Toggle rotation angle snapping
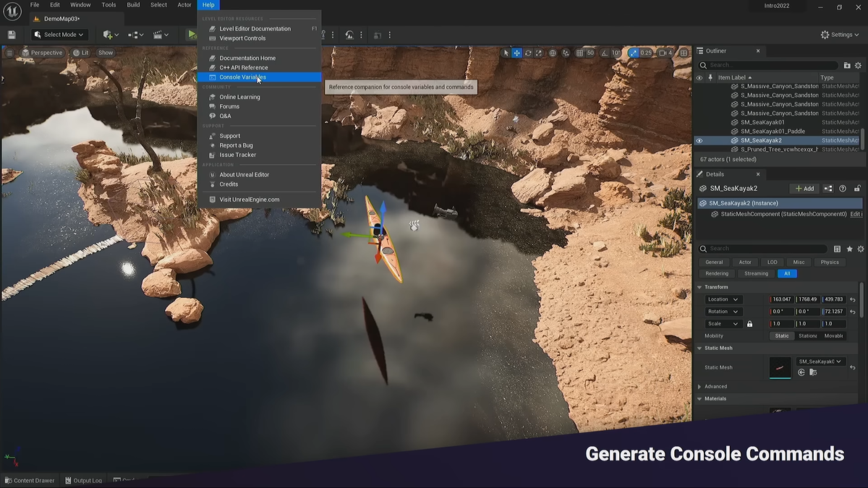The image size is (868, 488). pos(603,53)
